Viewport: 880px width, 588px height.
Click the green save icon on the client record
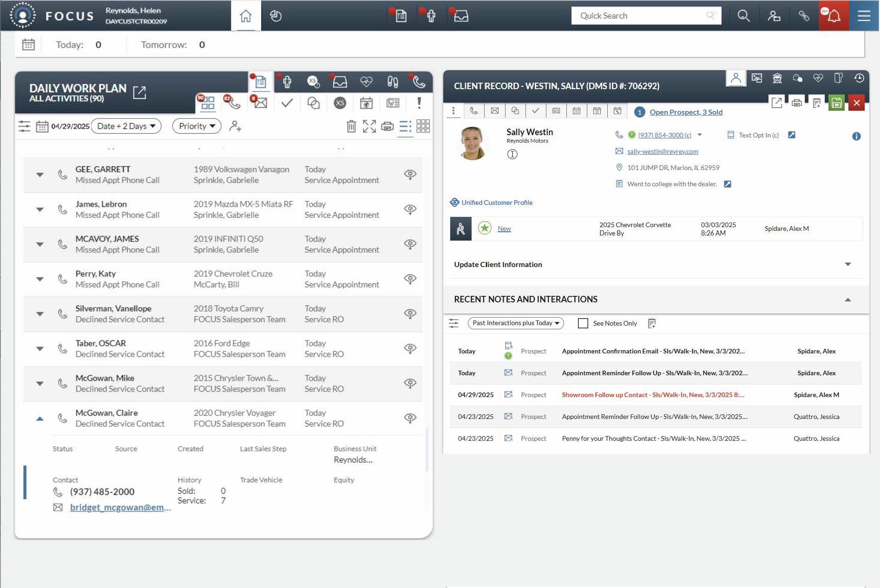[836, 103]
